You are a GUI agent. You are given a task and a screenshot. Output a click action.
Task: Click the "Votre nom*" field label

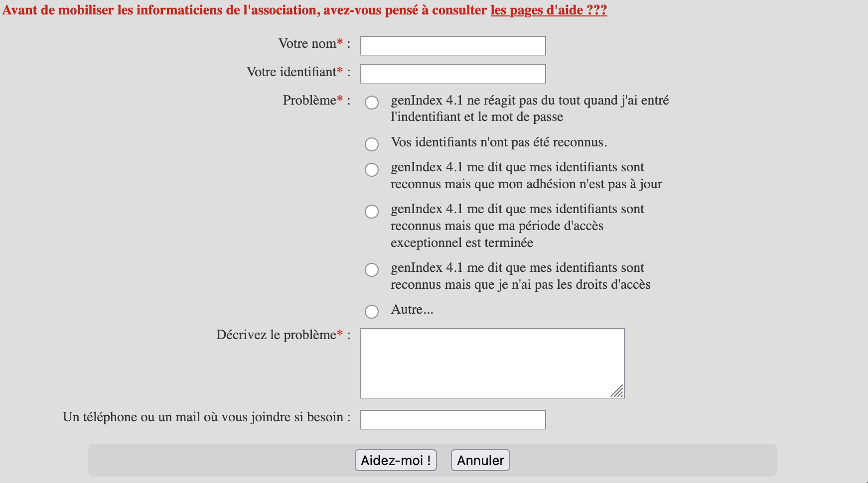(x=314, y=44)
